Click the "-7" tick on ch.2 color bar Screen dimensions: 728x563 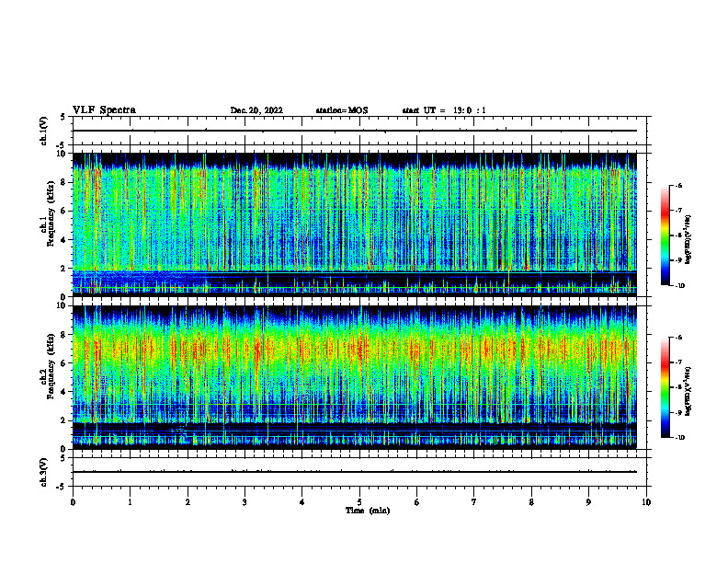pyautogui.click(x=678, y=362)
